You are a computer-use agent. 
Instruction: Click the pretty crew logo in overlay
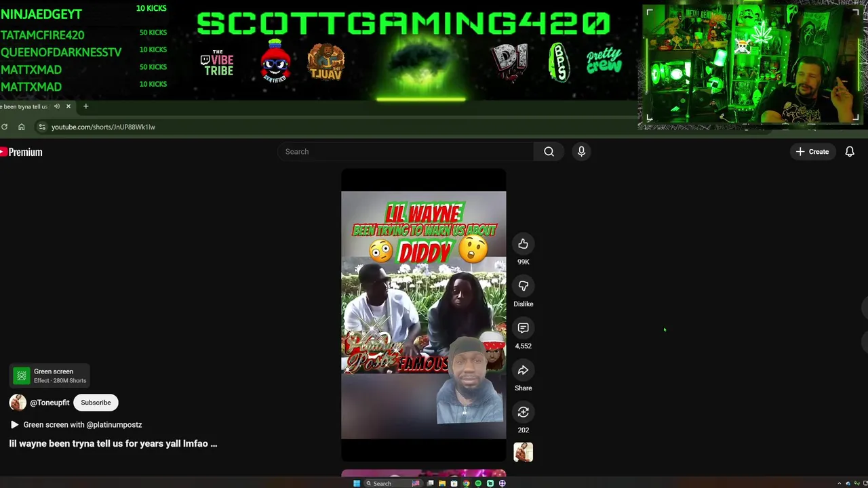pyautogui.click(x=604, y=61)
